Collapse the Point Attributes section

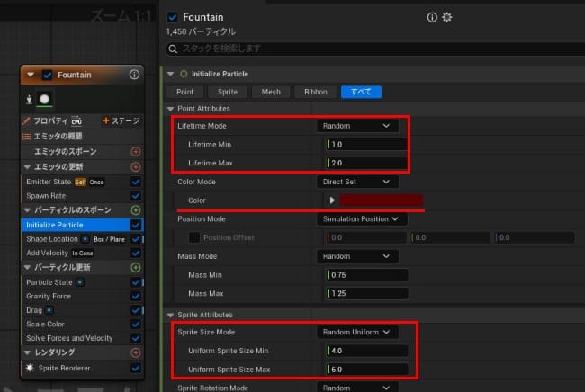click(x=171, y=109)
